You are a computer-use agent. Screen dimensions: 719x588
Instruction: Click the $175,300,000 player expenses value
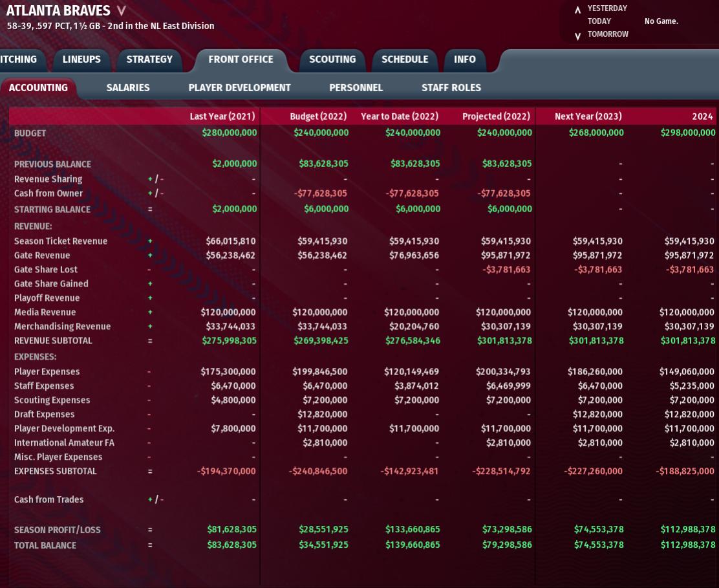[x=228, y=371]
